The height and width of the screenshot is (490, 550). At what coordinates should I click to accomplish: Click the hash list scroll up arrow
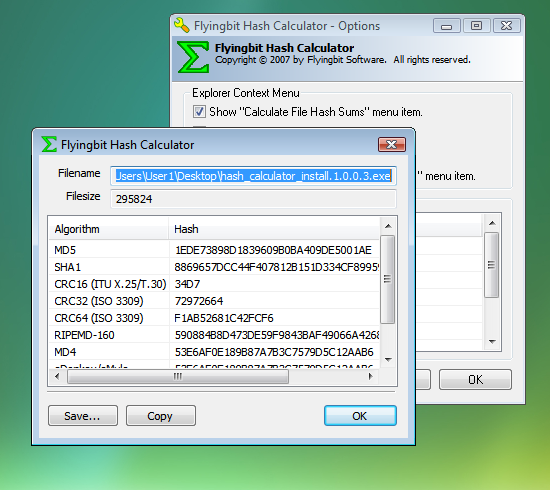[388, 226]
